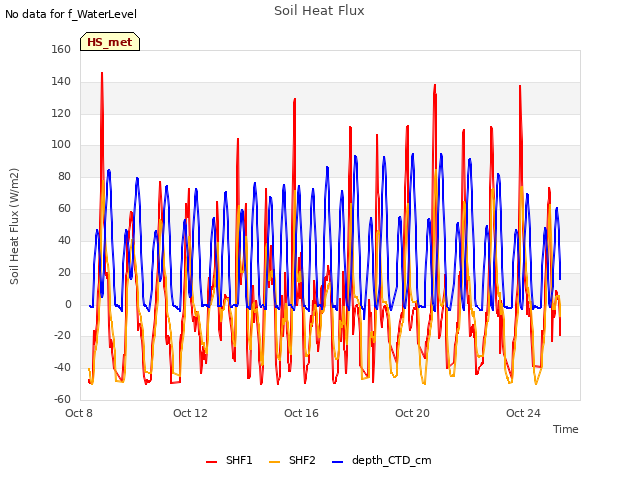This screenshot has height=480, width=640.
Task: Click the -20 y-axis tick label
Action: click(x=63, y=336)
